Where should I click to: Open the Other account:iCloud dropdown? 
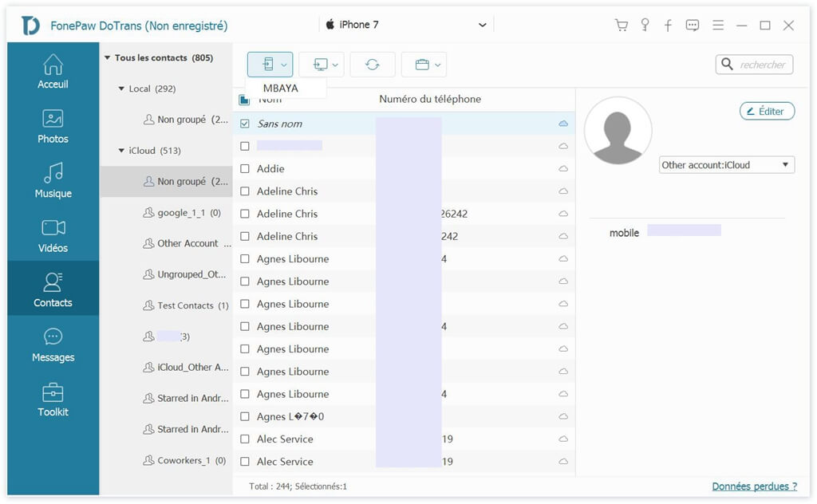coord(726,165)
